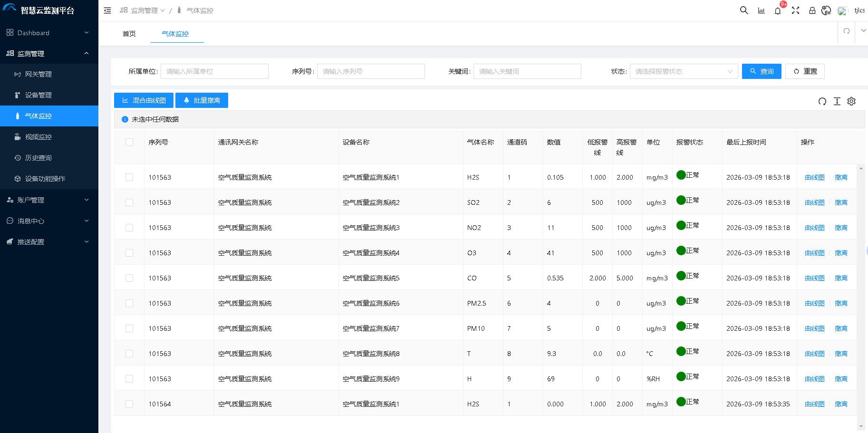Open the tjlcs user menu
868x433 pixels.
click(859, 10)
